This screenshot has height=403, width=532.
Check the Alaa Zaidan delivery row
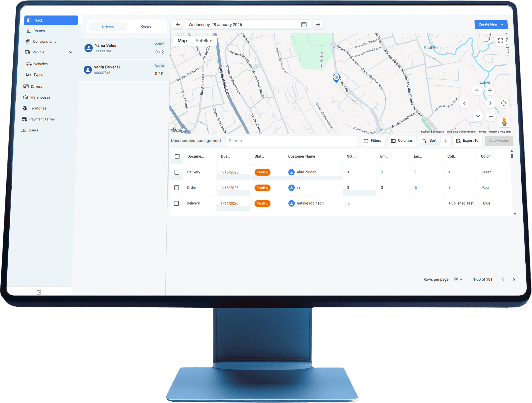(x=177, y=172)
